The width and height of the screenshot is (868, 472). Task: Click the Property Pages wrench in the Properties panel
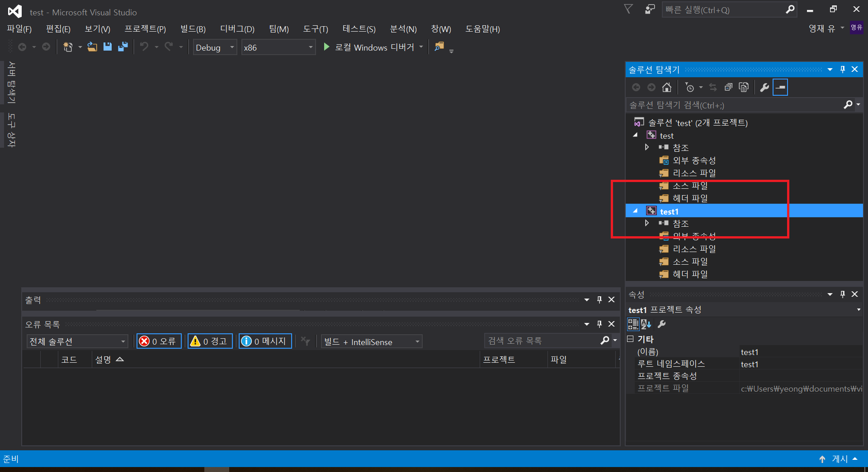[662, 324]
